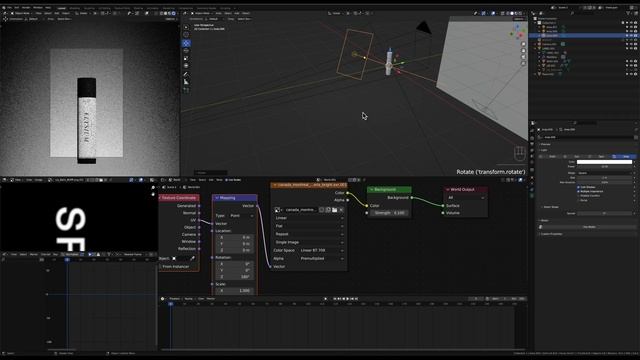Click the fake user shield icon in image node

click(x=322, y=210)
